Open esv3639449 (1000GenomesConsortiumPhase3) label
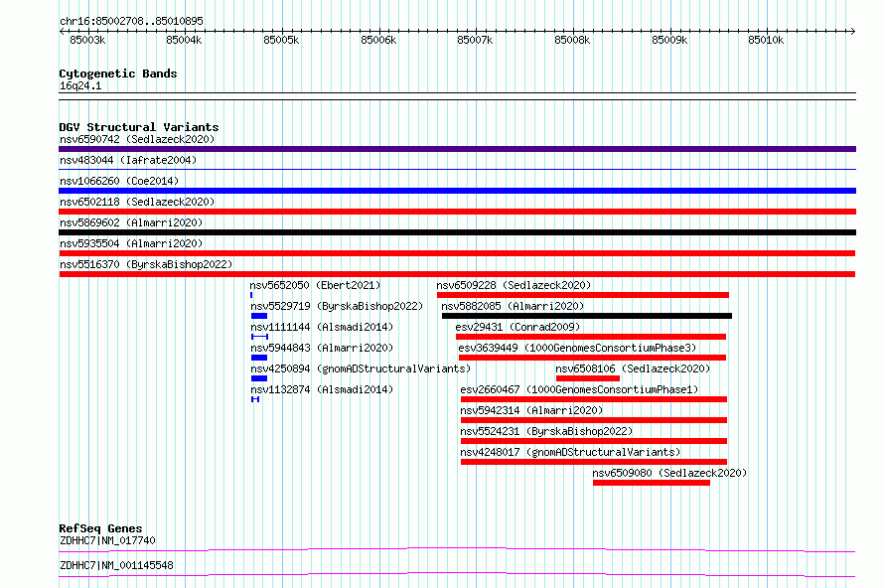Image resolution: width=884 pixels, height=588 pixels. (577, 348)
